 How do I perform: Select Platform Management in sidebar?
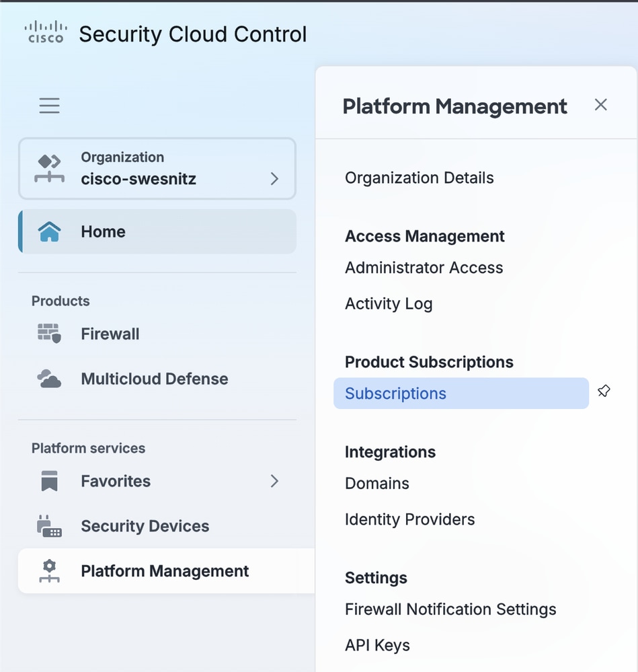coord(166,571)
